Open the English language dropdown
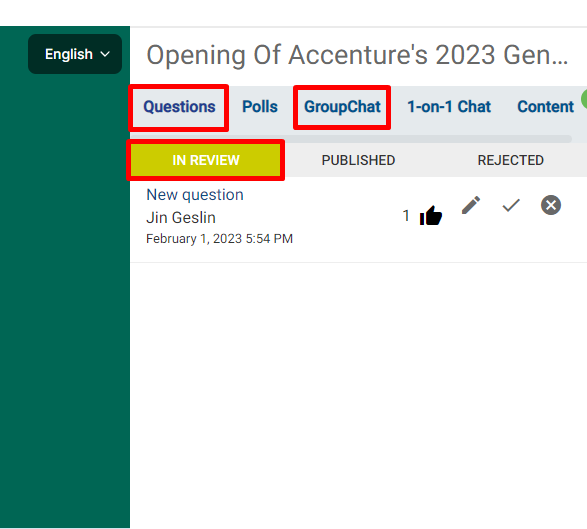The image size is (587, 529). 75,54
